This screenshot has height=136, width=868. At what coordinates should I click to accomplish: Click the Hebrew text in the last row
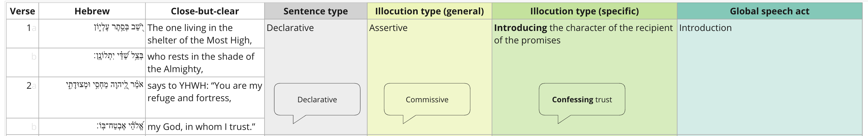[120, 126]
